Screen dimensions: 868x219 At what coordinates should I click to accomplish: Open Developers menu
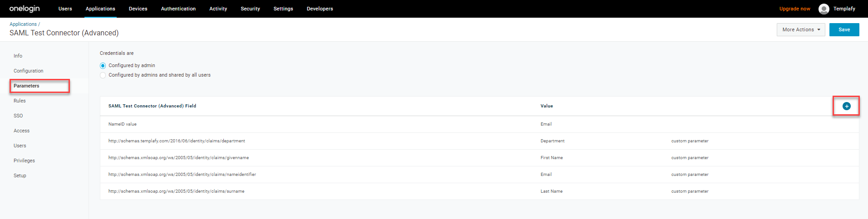tap(320, 9)
